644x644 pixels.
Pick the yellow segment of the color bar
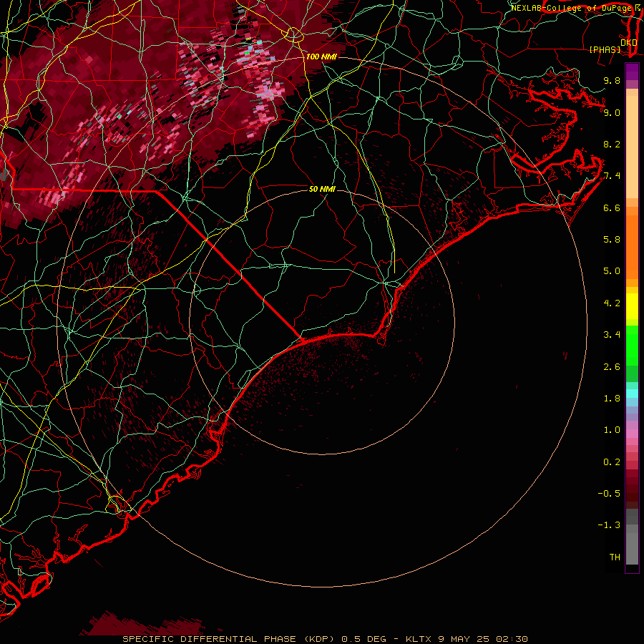632,306
